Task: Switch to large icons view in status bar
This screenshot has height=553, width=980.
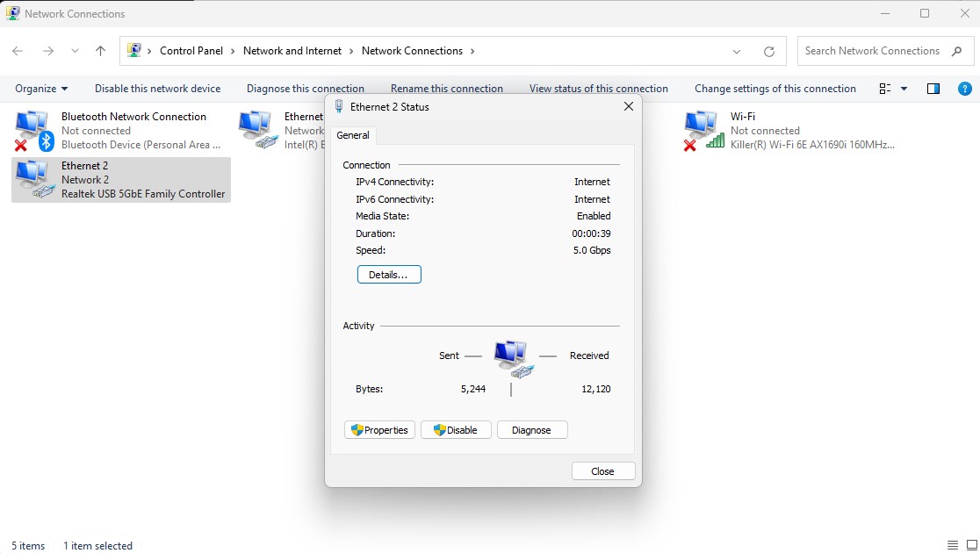Action: pyautogui.click(x=971, y=545)
